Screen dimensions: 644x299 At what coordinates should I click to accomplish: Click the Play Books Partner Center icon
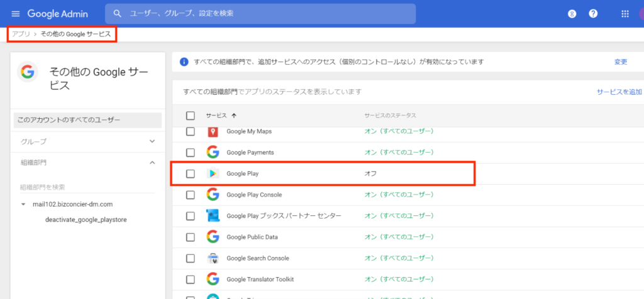click(213, 216)
